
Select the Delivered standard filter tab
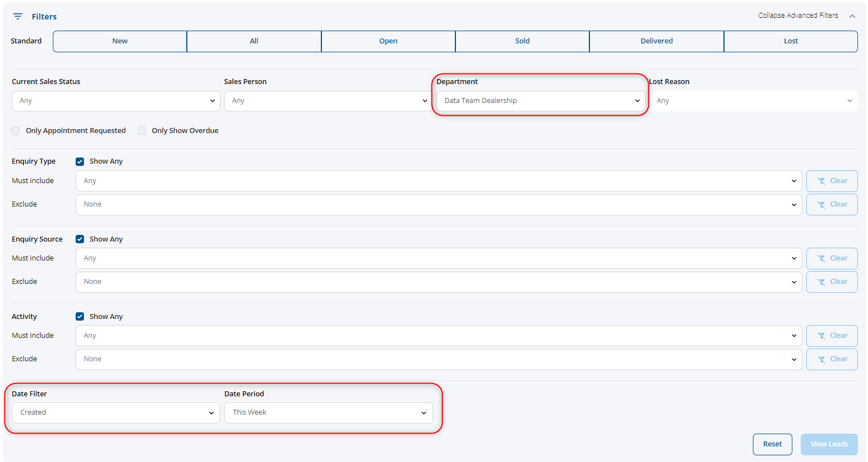[x=657, y=41]
